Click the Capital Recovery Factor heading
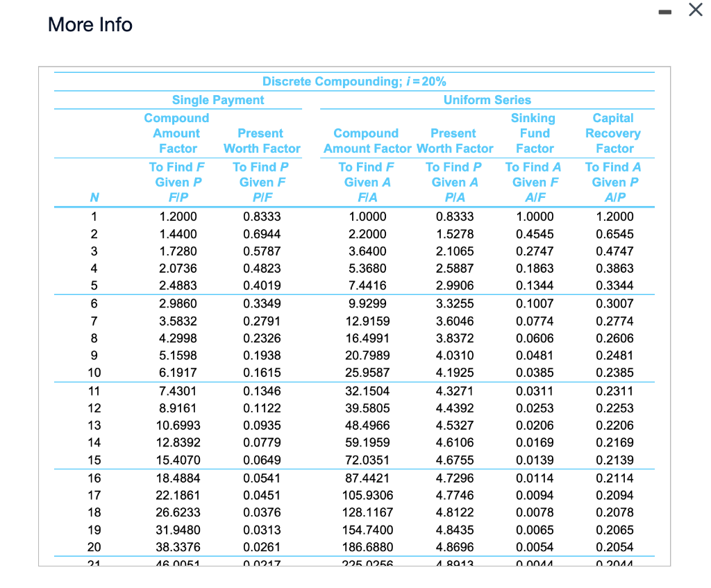This screenshot has width=711, height=588. click(613, 133)
